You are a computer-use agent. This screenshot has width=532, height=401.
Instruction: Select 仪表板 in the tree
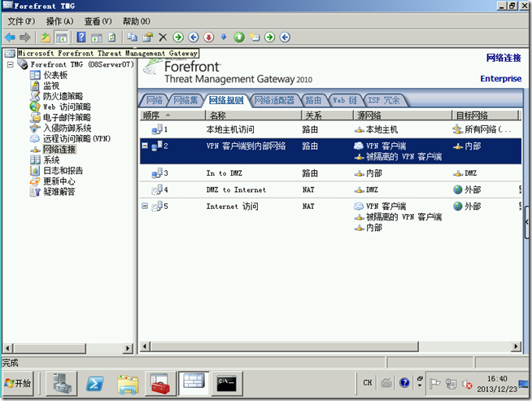click(x=55, y=75)
